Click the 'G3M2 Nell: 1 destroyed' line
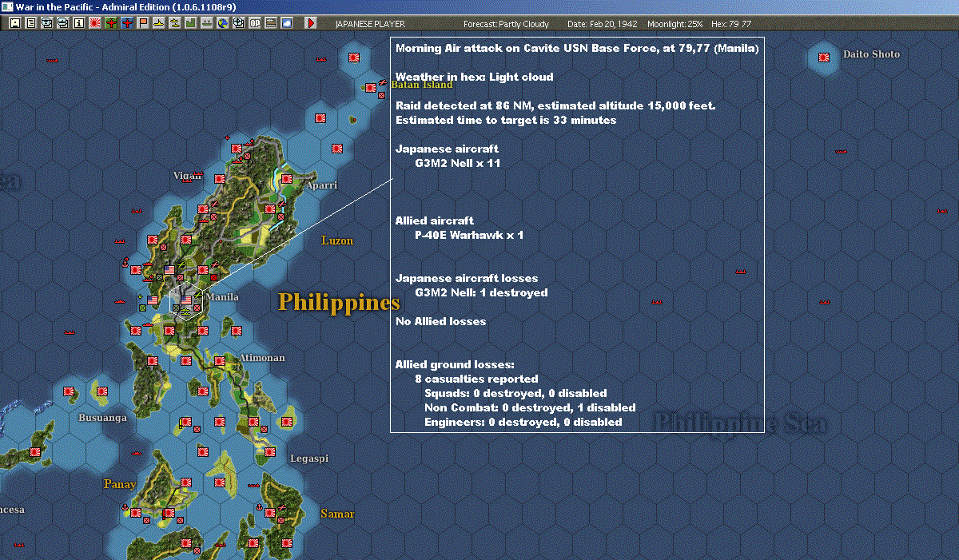Image resolution: width=959 pixels, height=560 pixels. (481, 292)
